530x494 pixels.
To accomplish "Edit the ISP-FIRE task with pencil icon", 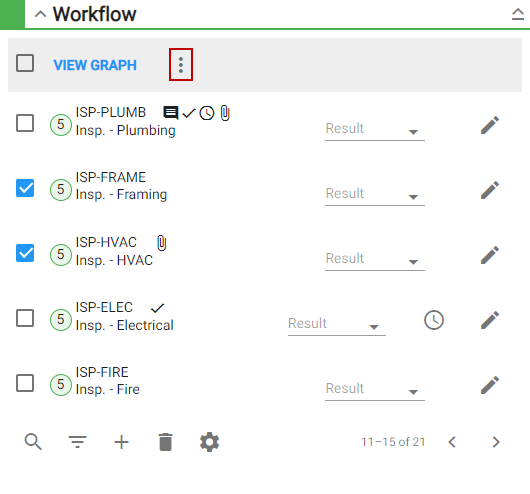I will point(490,385).
